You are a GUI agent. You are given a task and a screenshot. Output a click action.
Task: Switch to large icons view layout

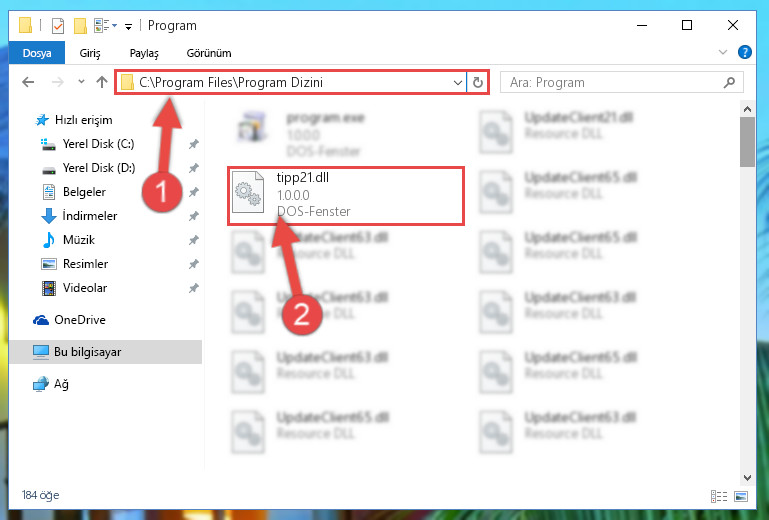pos(741,496)
